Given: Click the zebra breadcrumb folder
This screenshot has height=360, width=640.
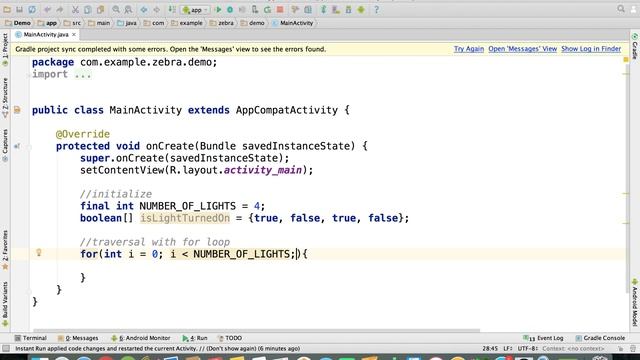Looking at the screenshot, I should (222, 23).
